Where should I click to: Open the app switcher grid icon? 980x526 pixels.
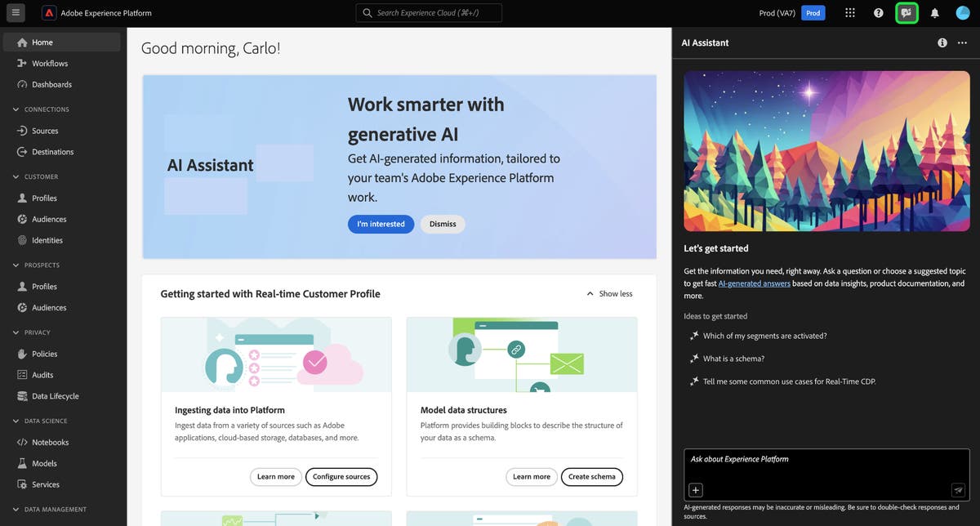click(849, 12)
